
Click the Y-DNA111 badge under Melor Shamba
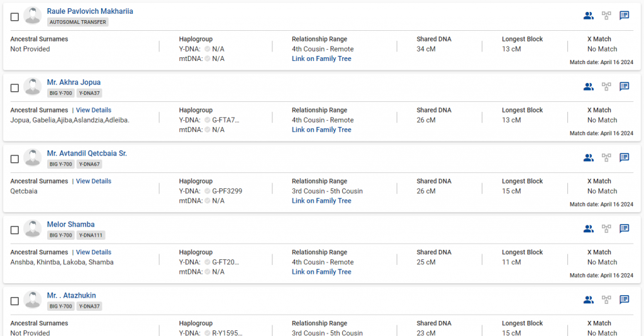point(91,235)
